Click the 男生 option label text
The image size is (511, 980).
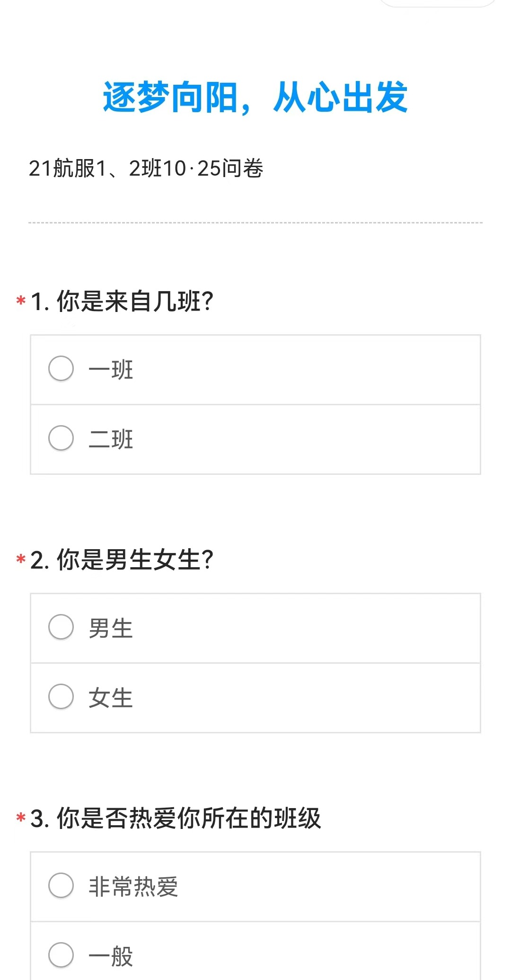pos(111,628)
